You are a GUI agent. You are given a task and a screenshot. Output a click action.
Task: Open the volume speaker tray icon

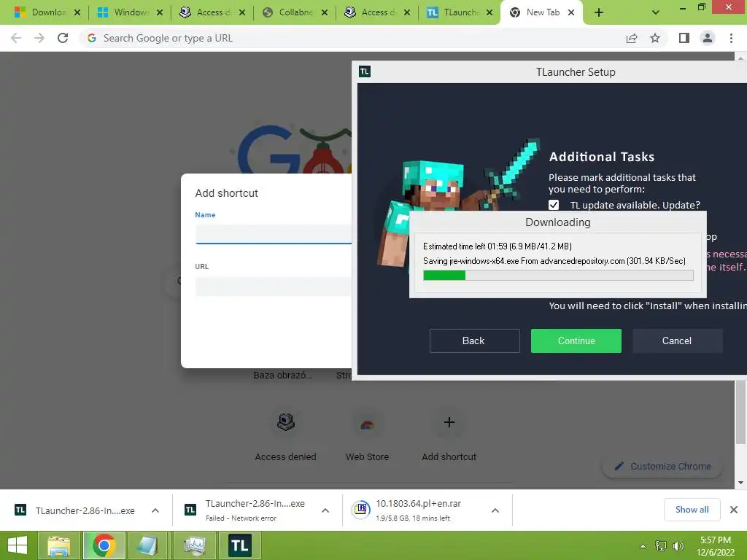click(x=678, y=546)
